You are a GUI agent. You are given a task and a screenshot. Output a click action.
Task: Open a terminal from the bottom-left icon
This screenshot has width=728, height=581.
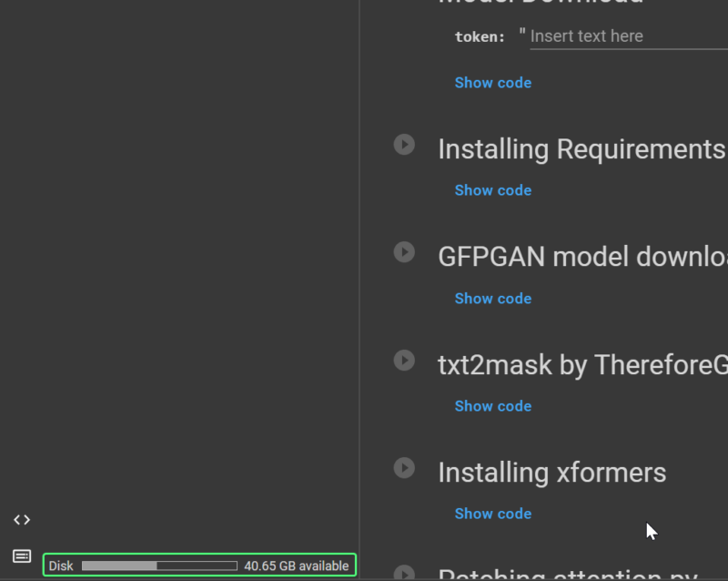pyautogui.click(x=21, y=557)
